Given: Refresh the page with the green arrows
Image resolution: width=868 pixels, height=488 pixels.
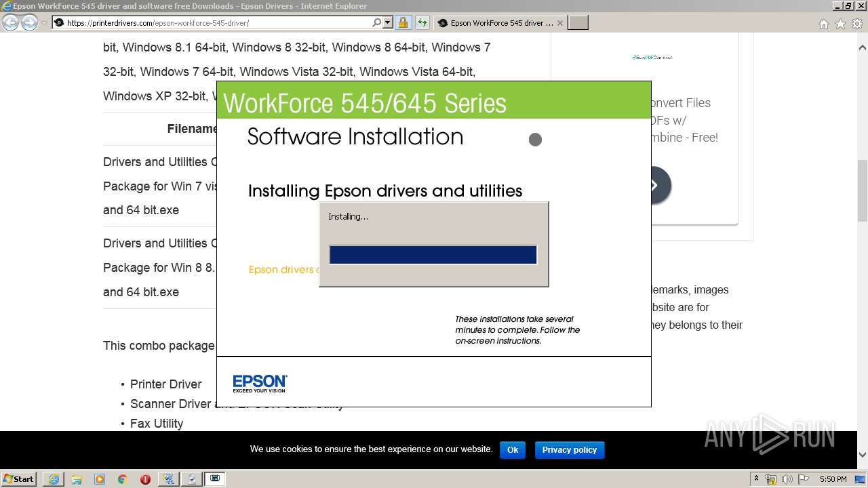Looking at the screenshot, I should point(422,23).
